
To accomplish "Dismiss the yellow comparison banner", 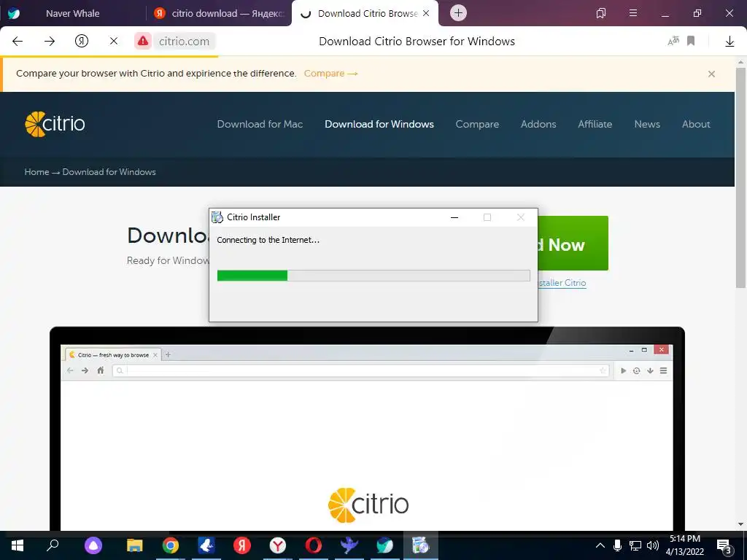I will click(711, 74).
